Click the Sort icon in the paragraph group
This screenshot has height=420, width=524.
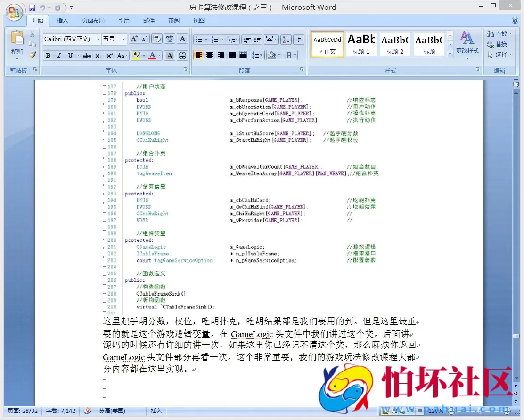(285, 39)
